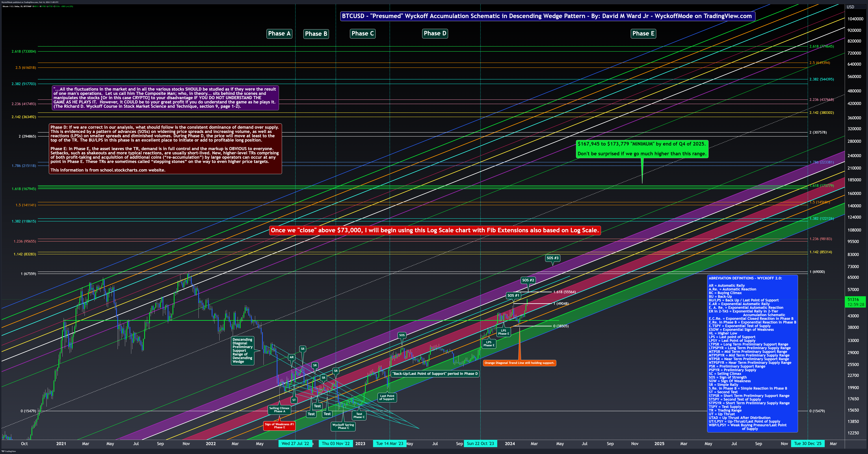Click the 2.382 (517703) Fib level label
Screen dimensions: 868x454
pos(24,84)
